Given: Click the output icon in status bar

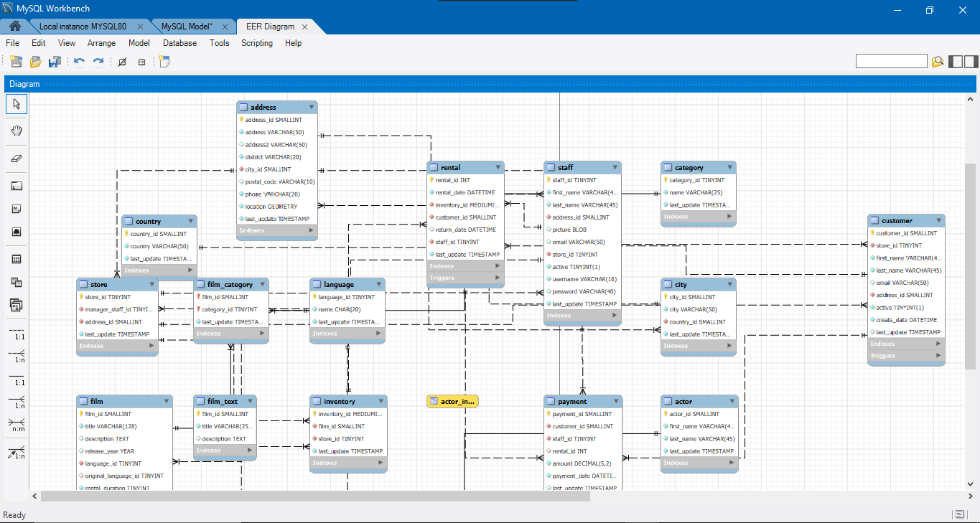Looking at the screenshot, I should [960, 514].
